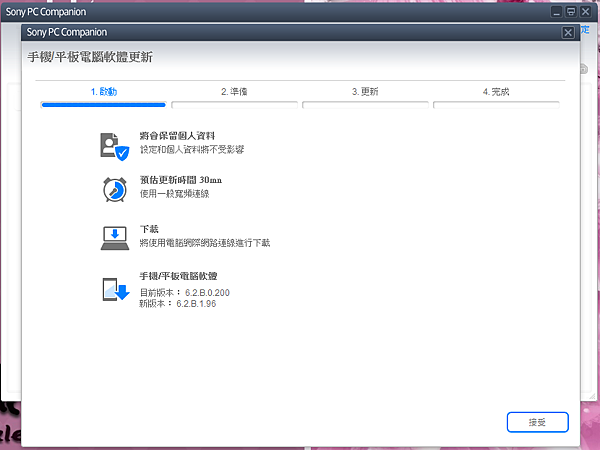Click new version 6.2.B.1.96 text
This screenshot has height=450, width=600.
pyautogui.click(x=196, y=304)
